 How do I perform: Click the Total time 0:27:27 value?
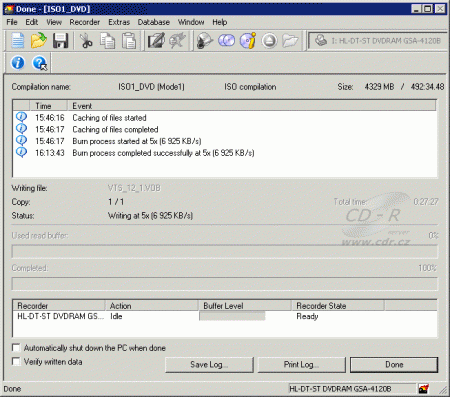(426, 202)
